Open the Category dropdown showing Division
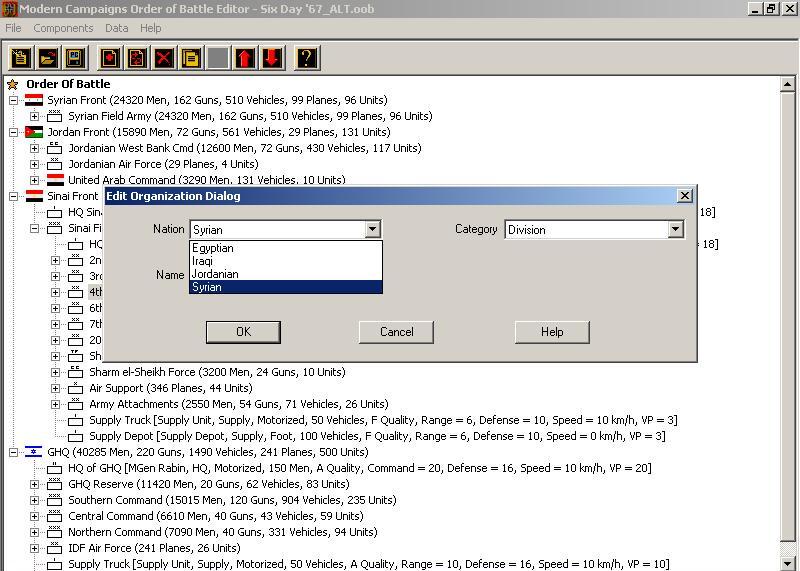 (674, 229)
